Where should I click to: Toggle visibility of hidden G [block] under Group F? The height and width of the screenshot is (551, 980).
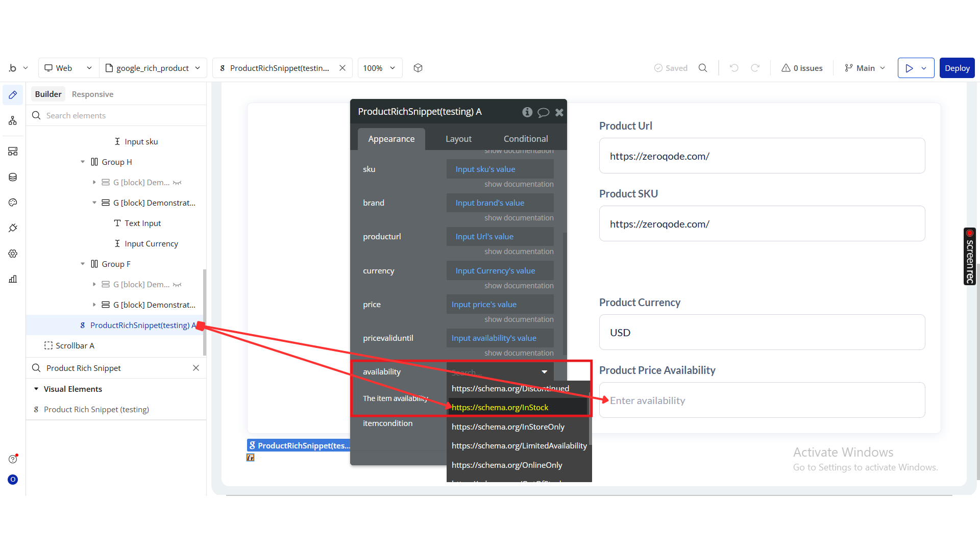point(177,285)
